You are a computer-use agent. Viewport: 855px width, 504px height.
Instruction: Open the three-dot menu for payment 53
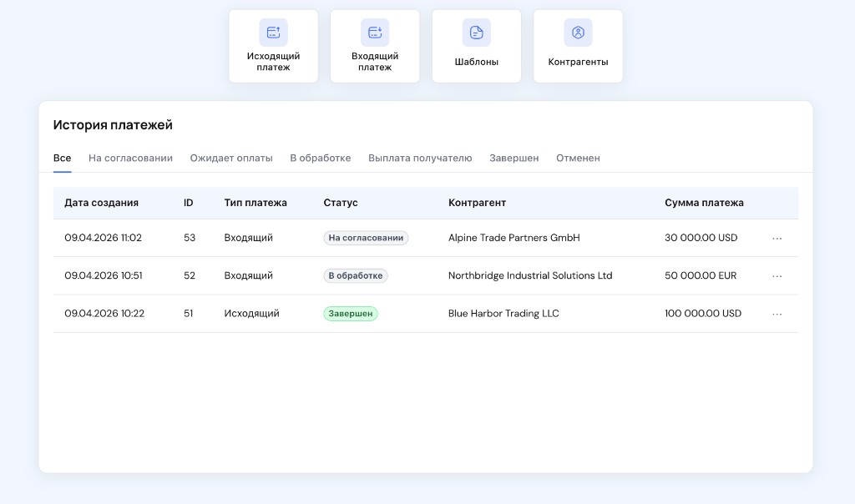[x=777, y=239]
